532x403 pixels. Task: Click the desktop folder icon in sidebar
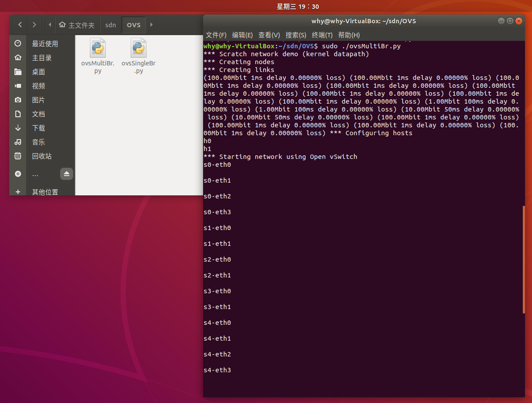click(18, 72)
